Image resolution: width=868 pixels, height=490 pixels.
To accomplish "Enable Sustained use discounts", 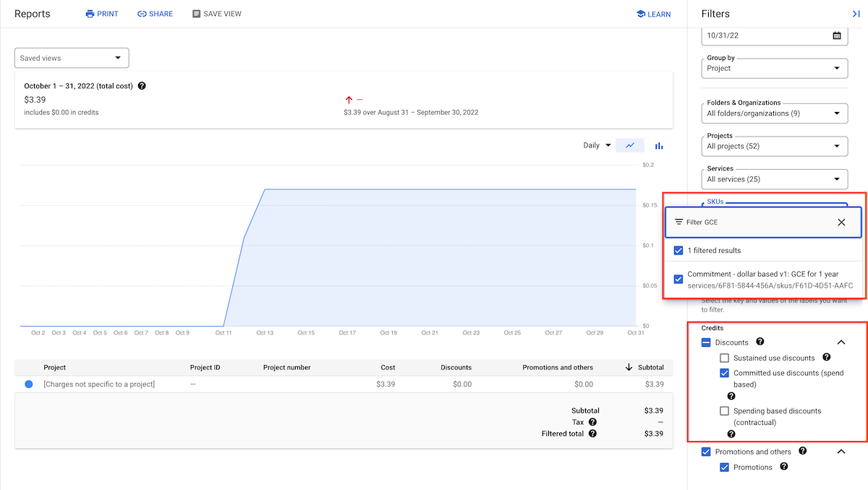I will [x=724, y=357].
